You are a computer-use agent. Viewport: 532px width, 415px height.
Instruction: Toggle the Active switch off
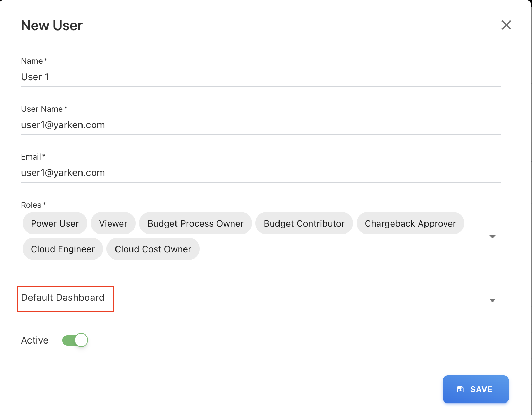75,340
